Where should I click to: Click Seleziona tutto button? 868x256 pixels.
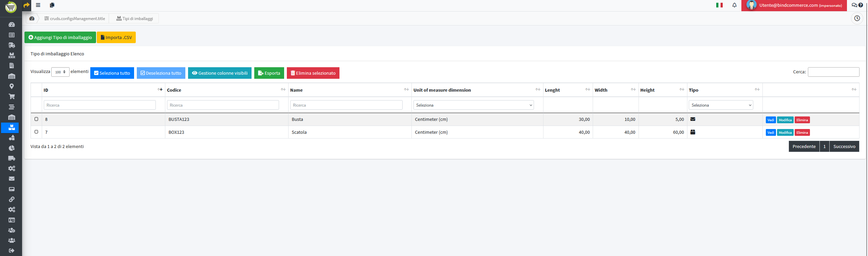(x=112, y=73)
